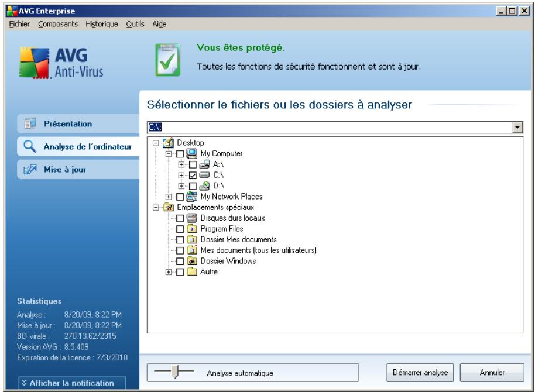Screen dimensions: 535x392
Task: Click the Program Files folder icon
Action: coord(192,229)
